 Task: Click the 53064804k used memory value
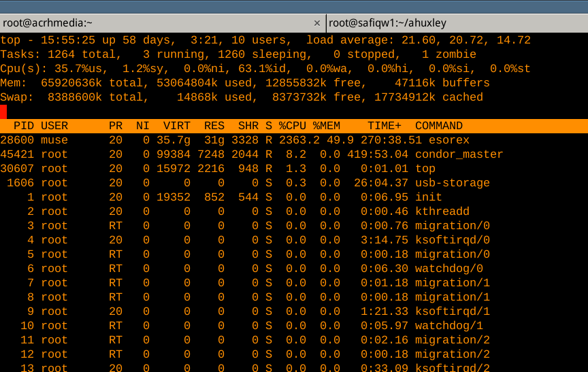(187, 83)
